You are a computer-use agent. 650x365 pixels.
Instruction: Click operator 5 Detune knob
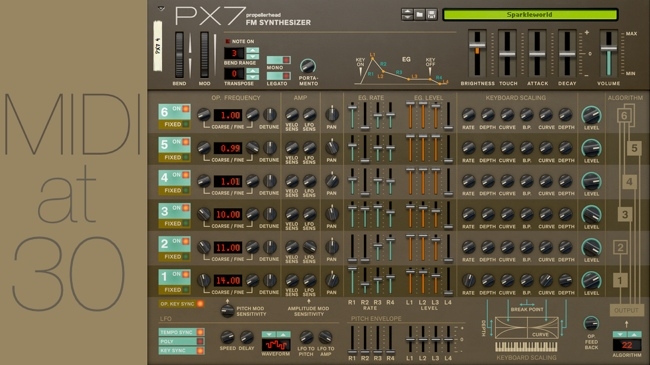click(269, 148)
